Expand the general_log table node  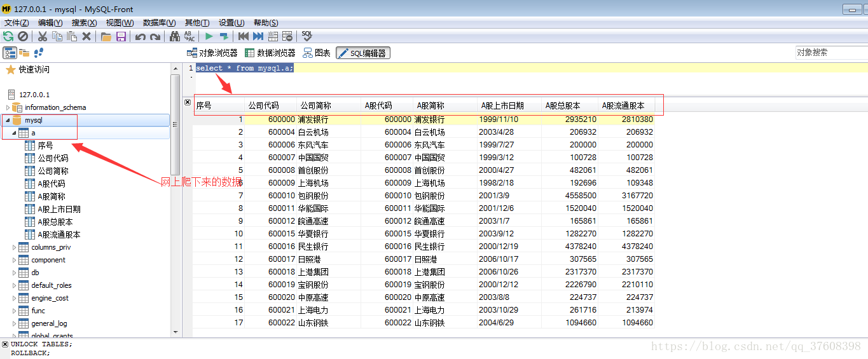[x=14, y=323]
